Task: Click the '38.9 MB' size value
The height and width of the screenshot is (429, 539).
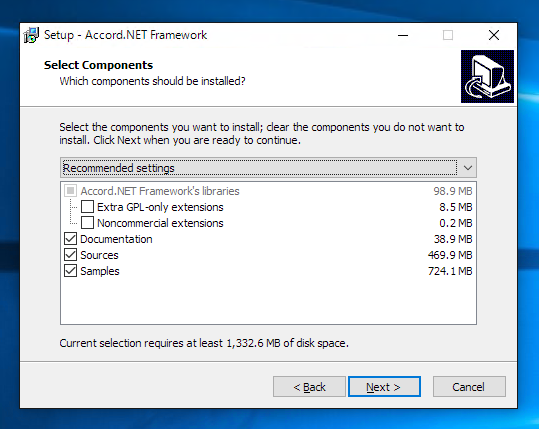Action: click(x=453, y=239)
